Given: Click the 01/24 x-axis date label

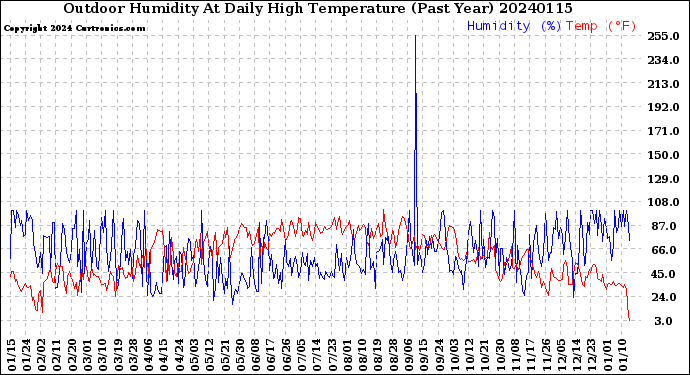Looking at the screenshot, I should point(27,355).
